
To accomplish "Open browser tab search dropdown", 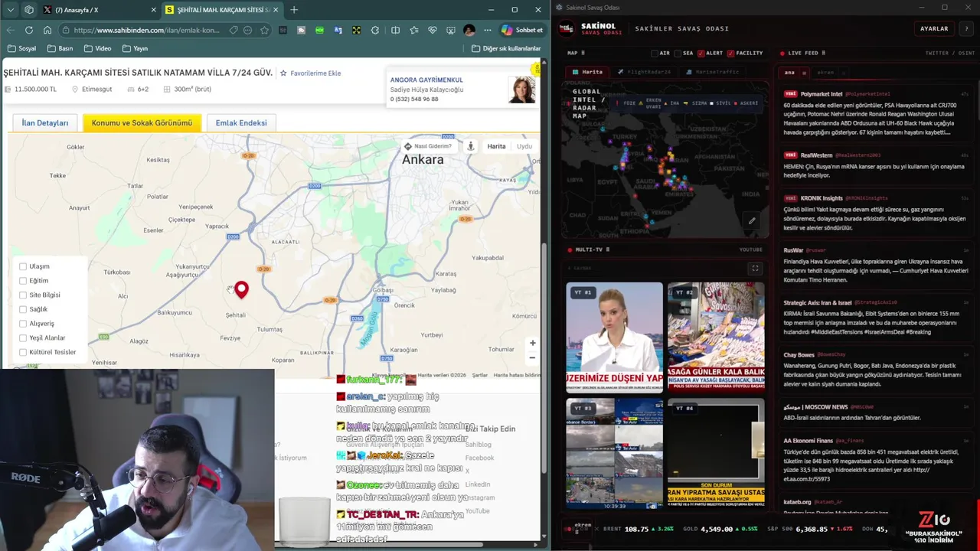I will click(9, 10).
